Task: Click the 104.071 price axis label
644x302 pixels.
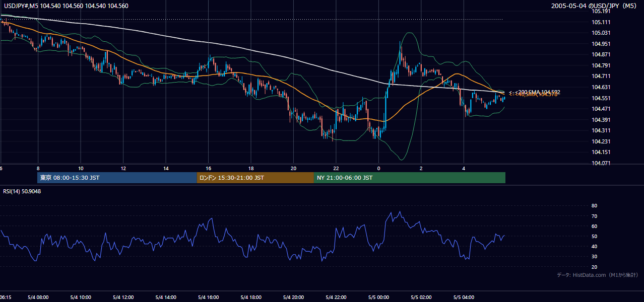Action: tap(600, 163)
